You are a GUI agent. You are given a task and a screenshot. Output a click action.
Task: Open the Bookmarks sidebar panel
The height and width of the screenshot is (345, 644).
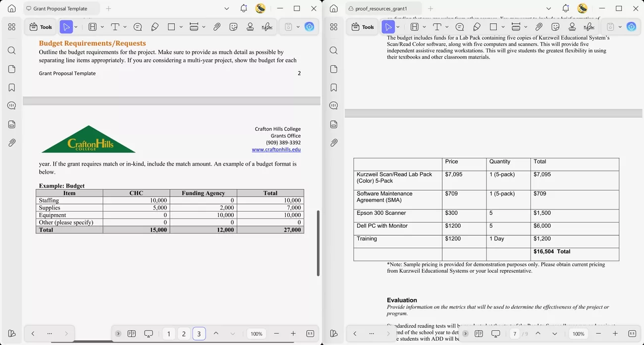tap(11, 87)
